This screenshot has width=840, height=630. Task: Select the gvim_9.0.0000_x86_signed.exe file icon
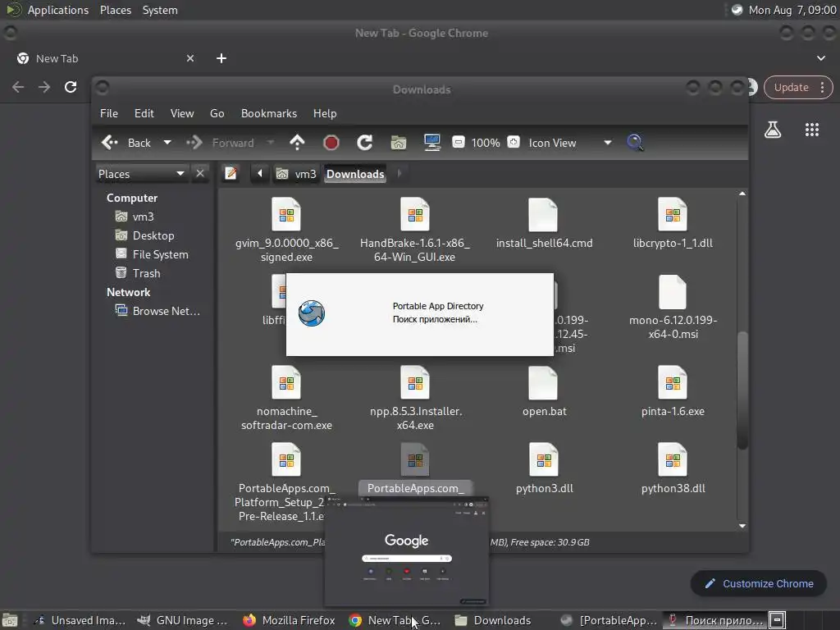[x=286, y=215]
